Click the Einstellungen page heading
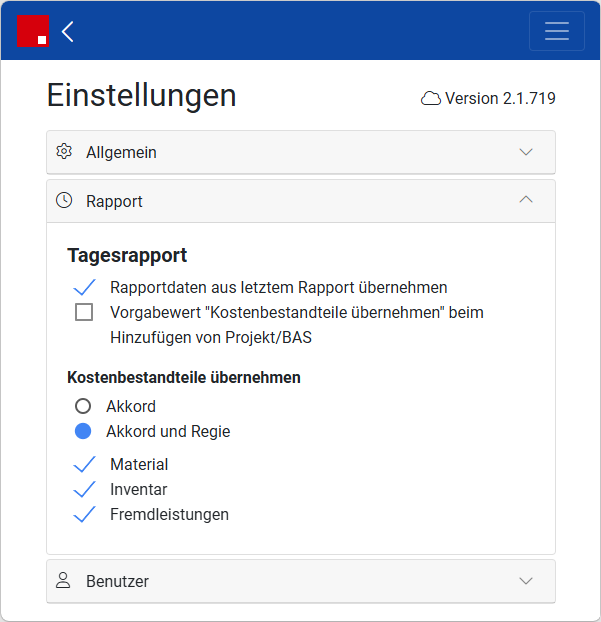The width and height of the screenshot is (601, 622). point(142,96)
